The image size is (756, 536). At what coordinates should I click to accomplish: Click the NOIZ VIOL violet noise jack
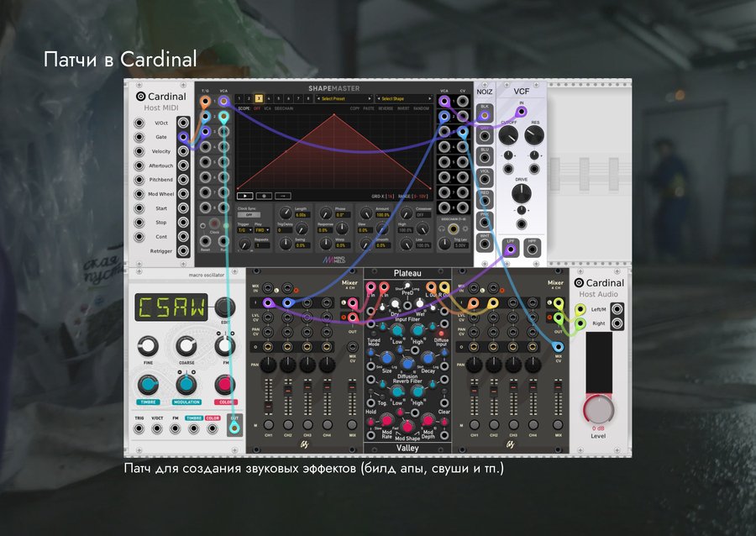pyautogui.click(x=485, y=179)
